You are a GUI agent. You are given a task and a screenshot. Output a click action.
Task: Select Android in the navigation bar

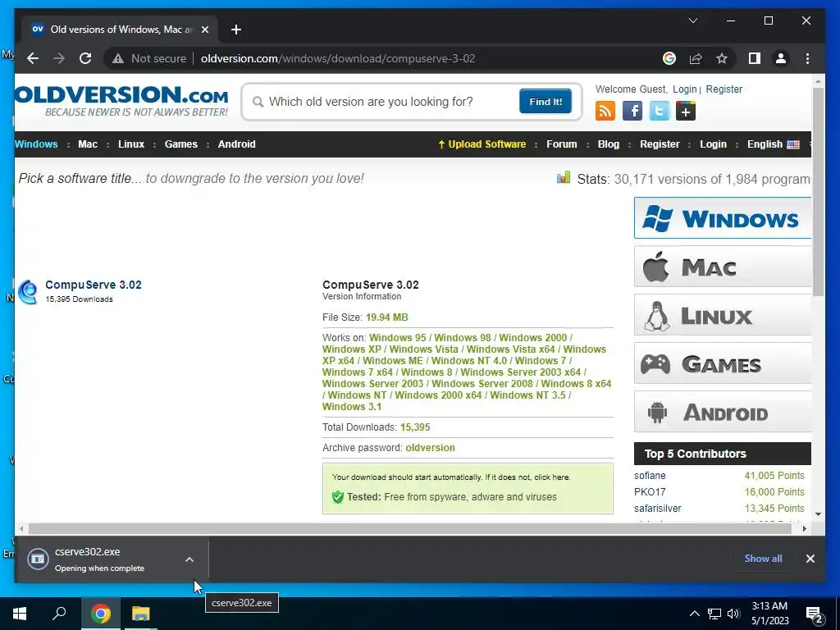(237, 144)
